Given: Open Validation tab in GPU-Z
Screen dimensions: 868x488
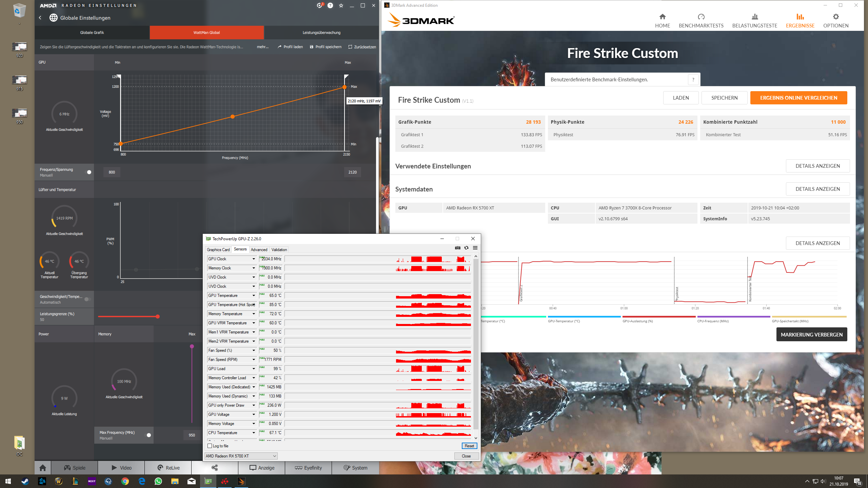Looking at the screenshot, I should pyautogui.click(x=279, y=250).
